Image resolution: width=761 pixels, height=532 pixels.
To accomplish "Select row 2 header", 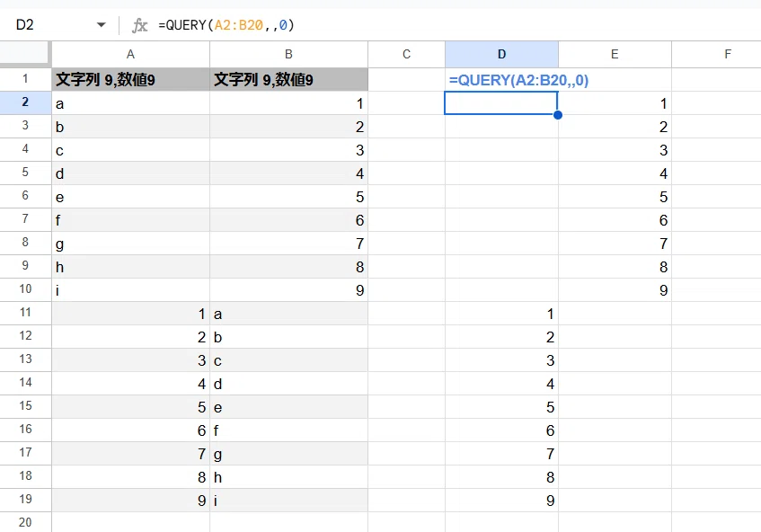I will pos(25,102).
